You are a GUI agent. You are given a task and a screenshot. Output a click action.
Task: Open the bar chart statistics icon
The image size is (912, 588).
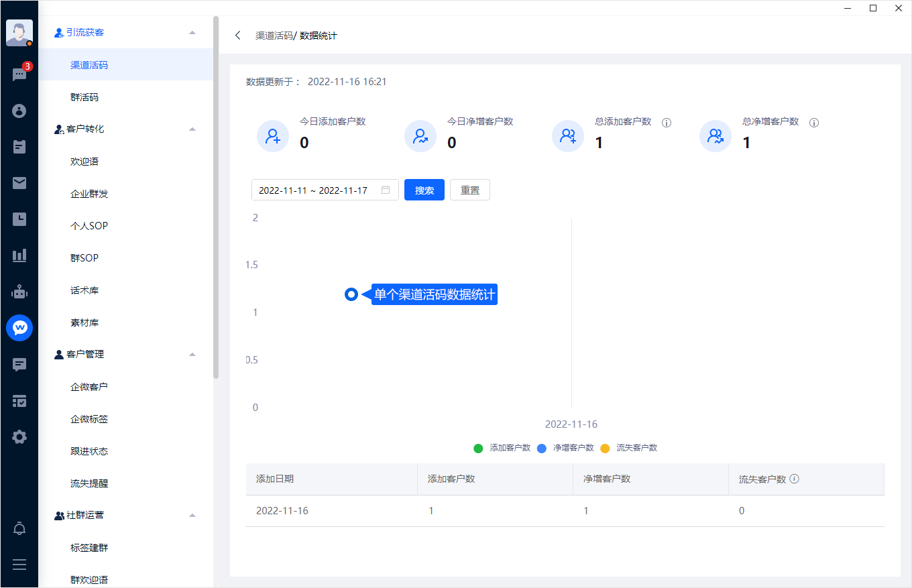click(x=19, y=255)
